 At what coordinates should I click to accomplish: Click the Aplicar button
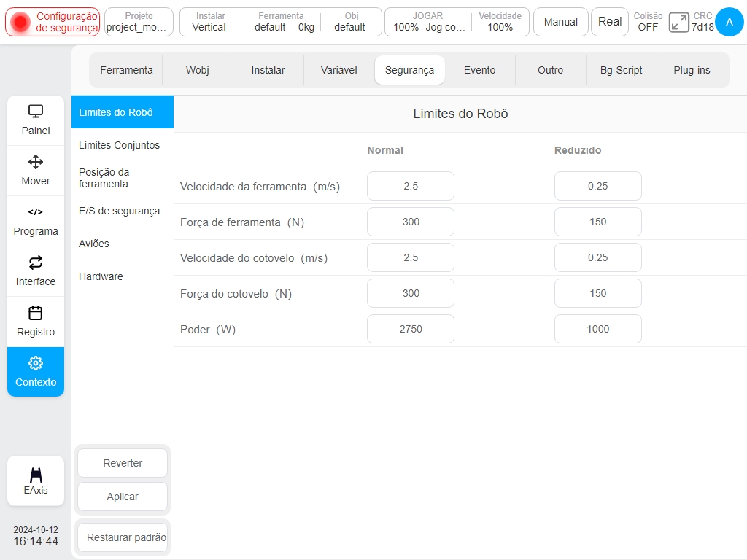(123, 497)
